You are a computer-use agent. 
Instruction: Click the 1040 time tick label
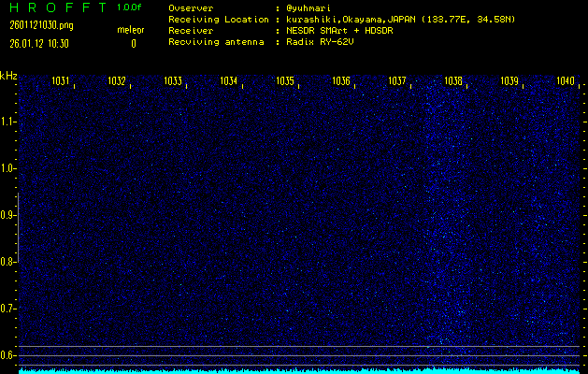point(565,82)
